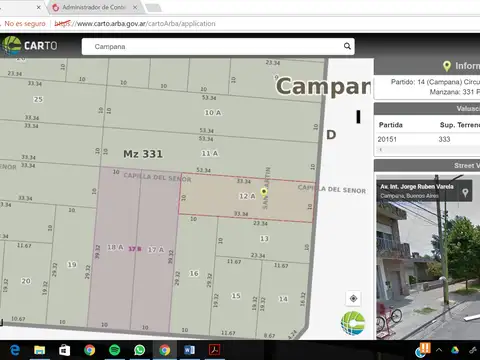
Task: Click the search magnifier icon
Action: [x=347, y=46]
